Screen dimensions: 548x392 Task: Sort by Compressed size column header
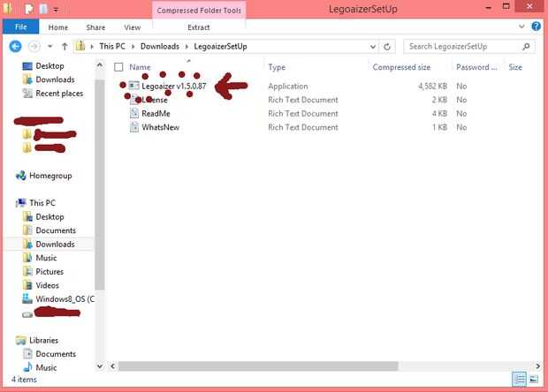pos(401,67)
